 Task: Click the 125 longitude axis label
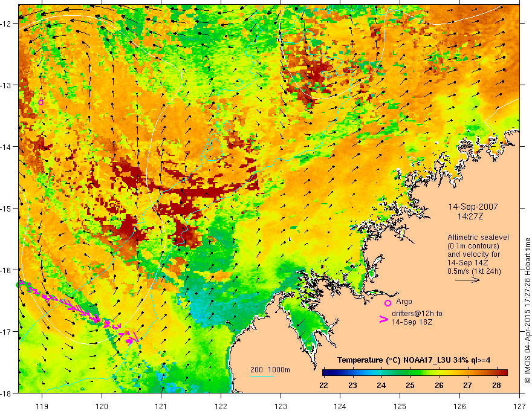pos(400,406)
